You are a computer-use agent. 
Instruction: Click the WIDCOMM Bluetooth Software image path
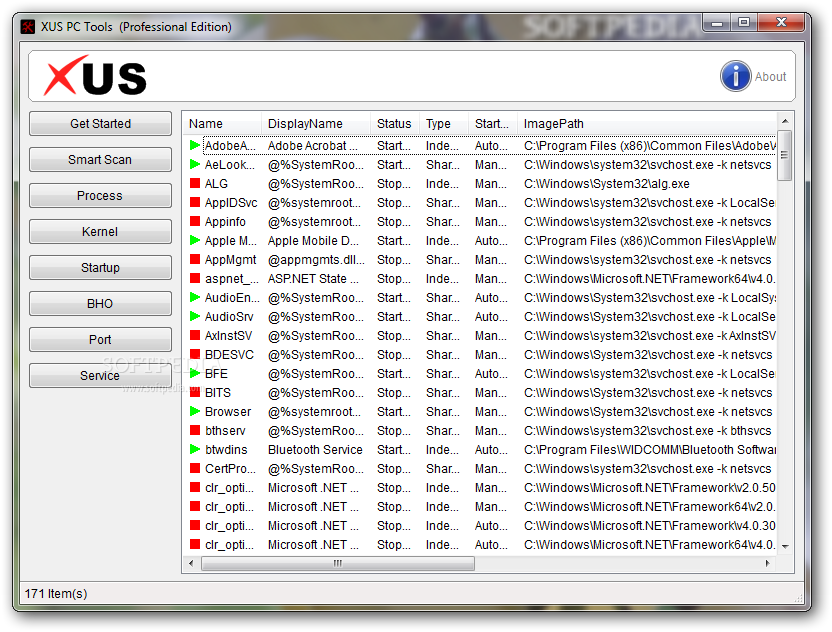(649, 449)
